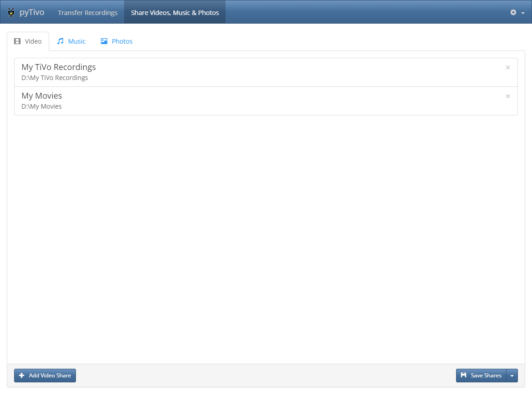Expand the Save Shares dropdown arrow
This screenshot has width=532, height=396.
tap(512, 376)
